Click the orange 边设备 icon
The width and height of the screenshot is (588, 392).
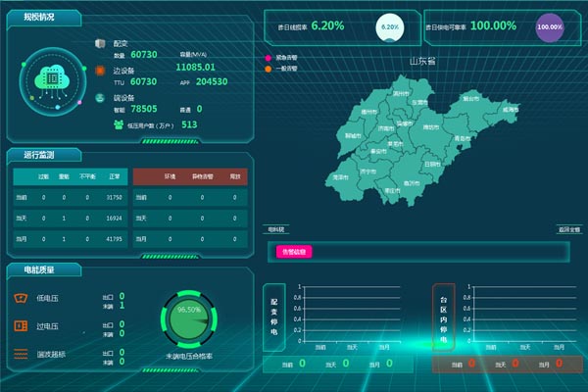click(102, 70)
